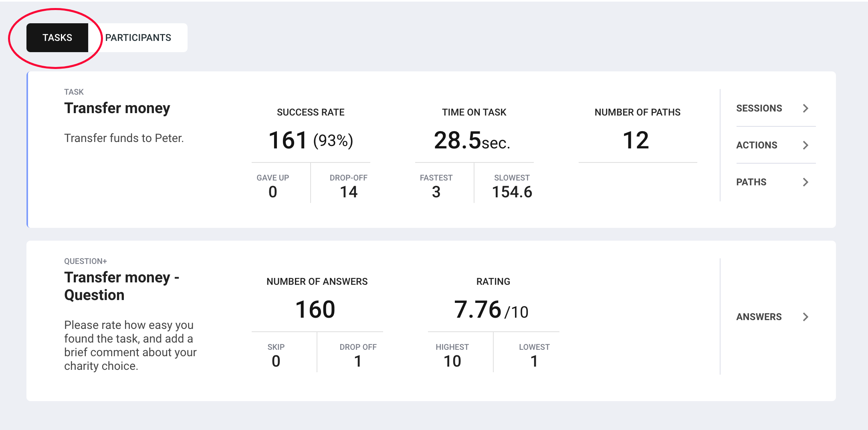Click the gave up count 0
This screenshot has width=868, height=430.
273,192
